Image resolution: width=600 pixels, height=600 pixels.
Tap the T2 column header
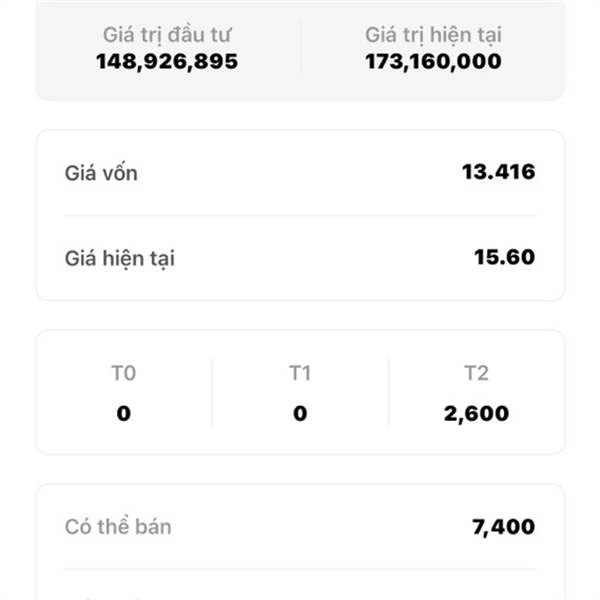click(477, 374)
